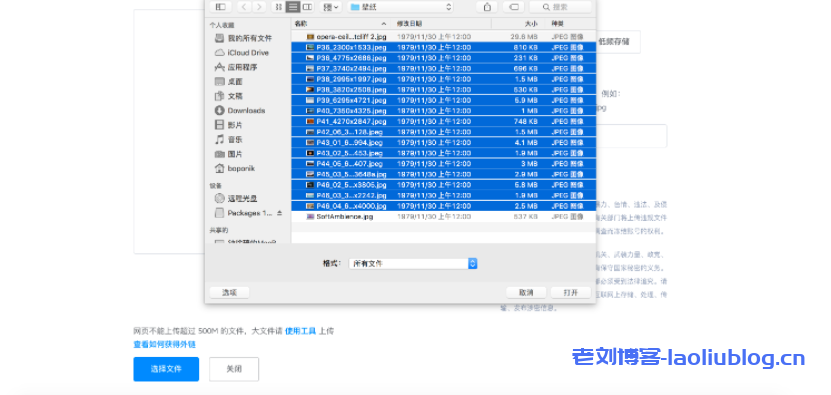
Task: Select file P40_7350x4325.jpeg
Action: pyautogui.click(x=443, y=111)
